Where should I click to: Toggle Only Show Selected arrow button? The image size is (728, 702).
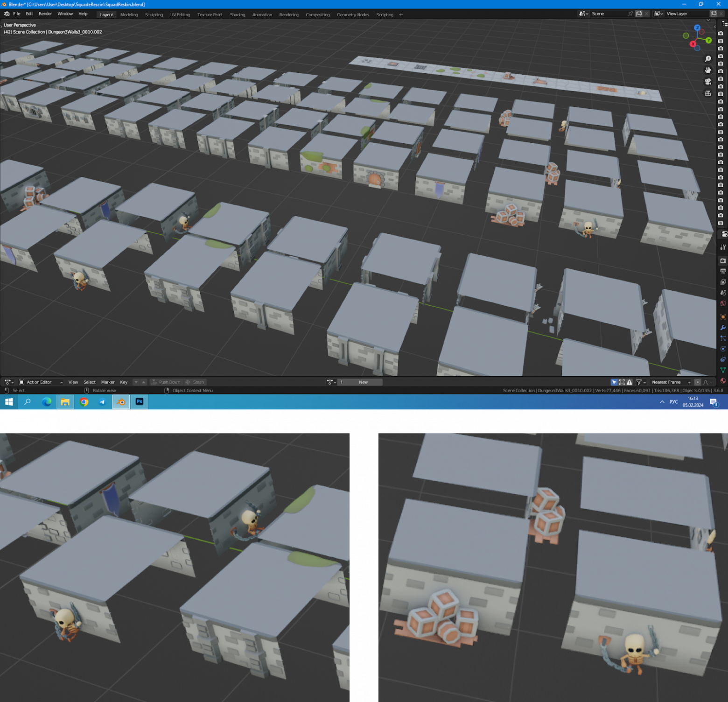click(x=614, y=382)
